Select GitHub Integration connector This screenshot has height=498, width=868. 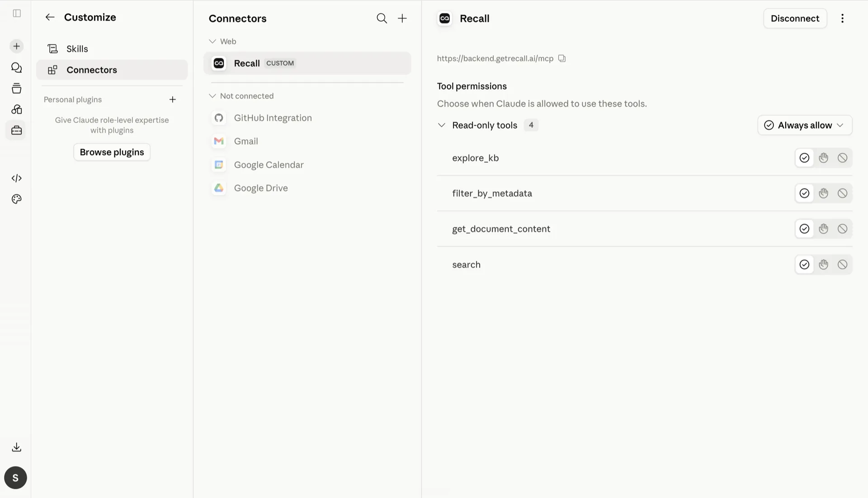coord(307,118)
